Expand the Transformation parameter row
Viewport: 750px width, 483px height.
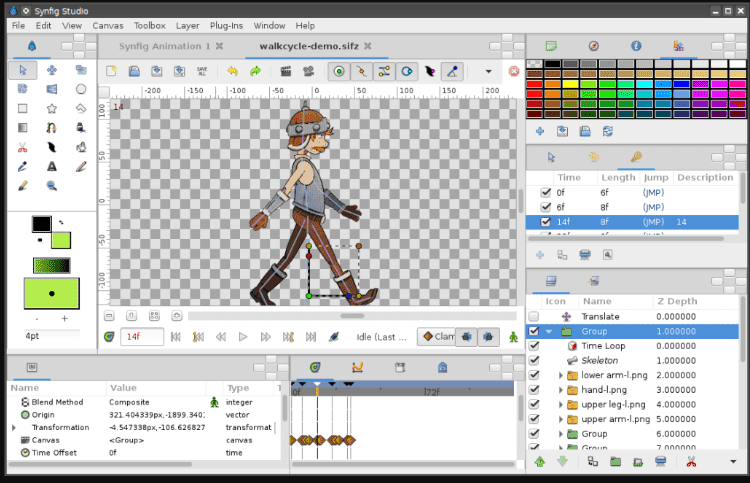tap(14, 427)
